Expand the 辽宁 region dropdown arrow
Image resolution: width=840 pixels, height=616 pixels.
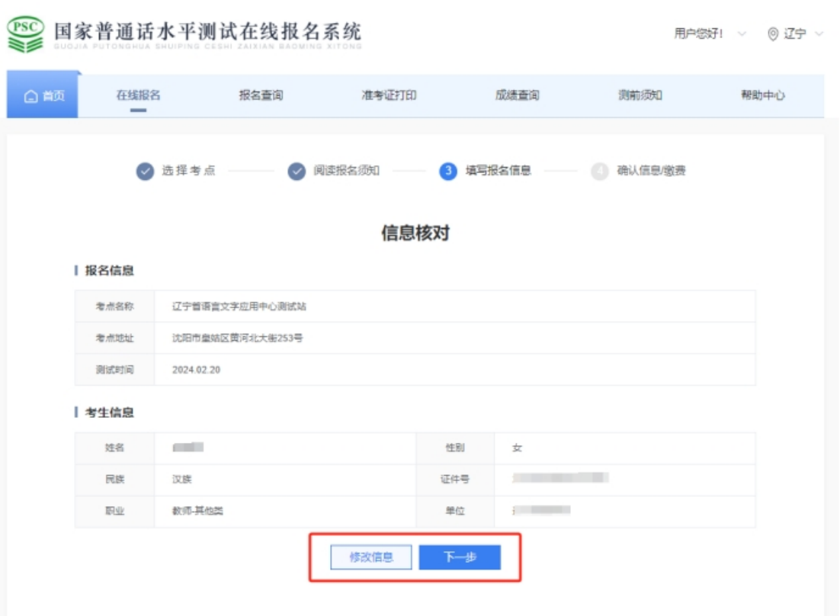(x=819, y=34)
